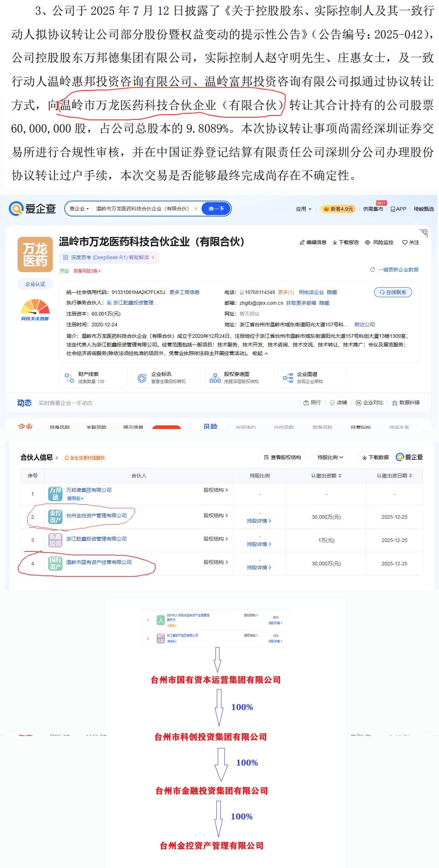Sort by 认缴出资日期 column arrows

[x=411, y=476]
